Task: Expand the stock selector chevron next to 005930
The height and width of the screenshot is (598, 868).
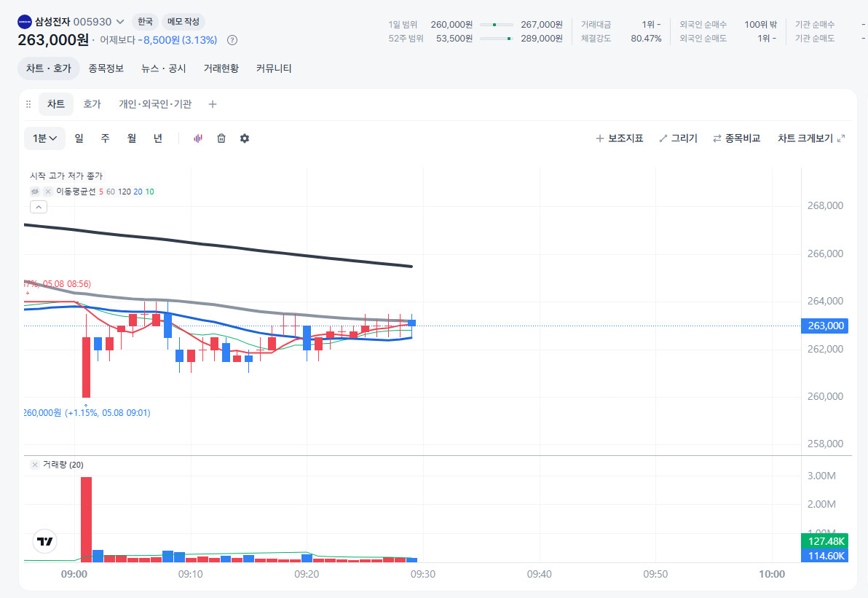Action: [120, 22]
